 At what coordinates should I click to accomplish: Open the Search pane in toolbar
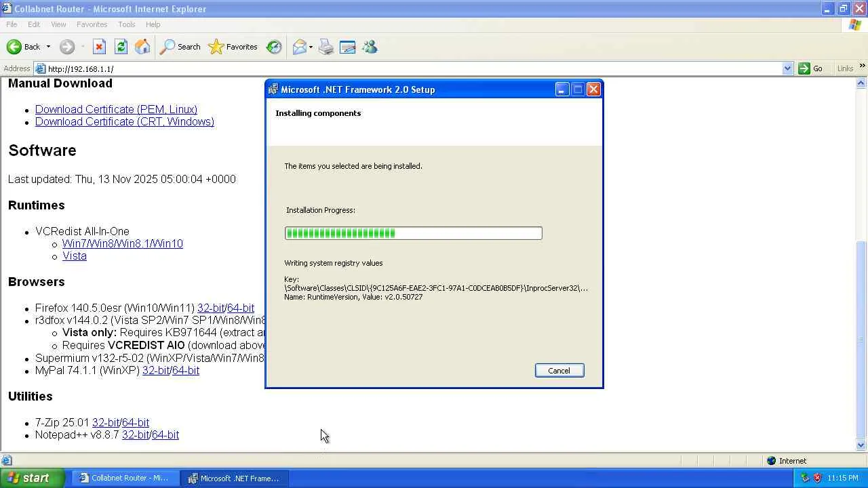(x=180, y=47)
